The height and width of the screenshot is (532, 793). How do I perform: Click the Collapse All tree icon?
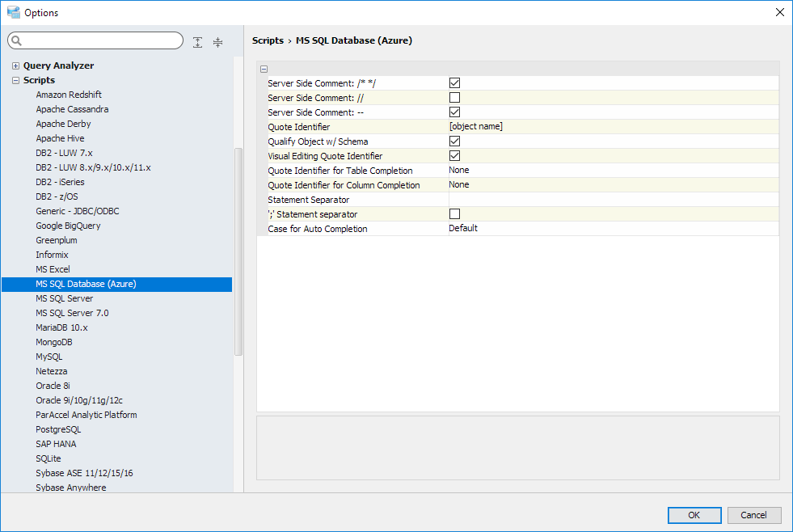(217, 42)
